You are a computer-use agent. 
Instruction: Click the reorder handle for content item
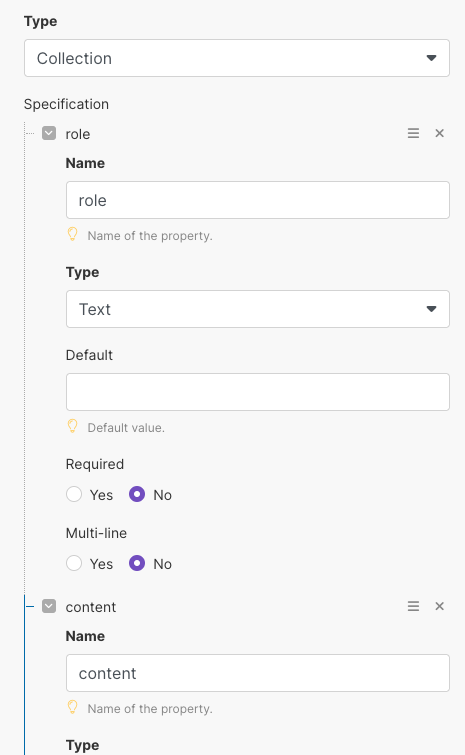click(x=413, y=606)
